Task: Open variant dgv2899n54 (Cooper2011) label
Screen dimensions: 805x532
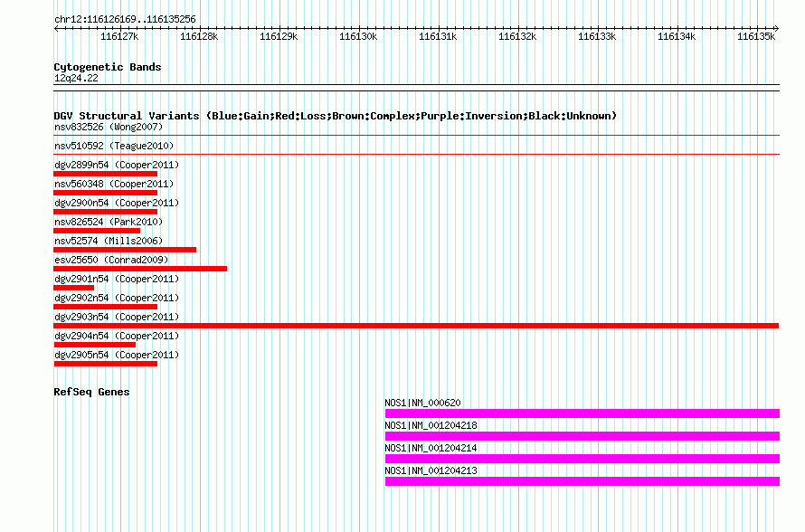Action: 117,165
